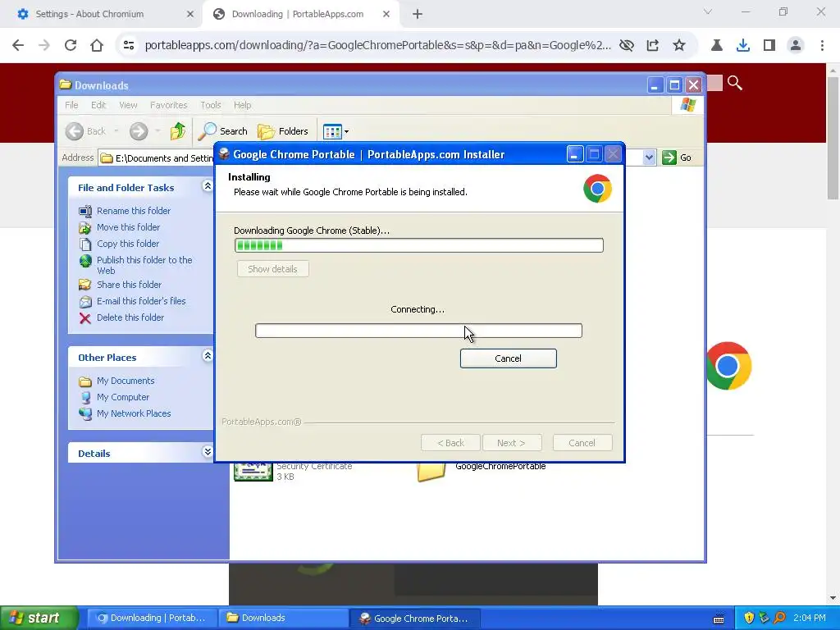Viewport: 840px width, 630px height.
Task: Collapse File and Folder Tasks panel
Action: coord(208,186)
